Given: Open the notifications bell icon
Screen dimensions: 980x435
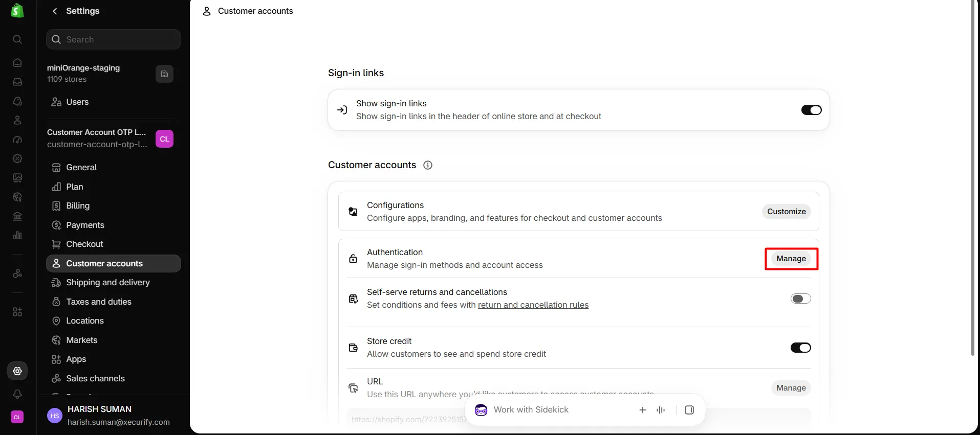Looking at the screenshot, I should tap(17, 394).
